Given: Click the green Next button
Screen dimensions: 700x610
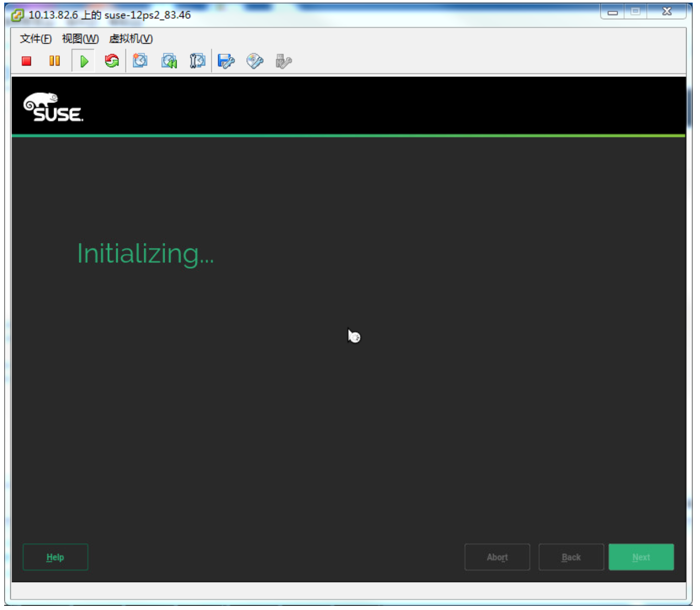Looking at the screenshot, I should [641, 557].
